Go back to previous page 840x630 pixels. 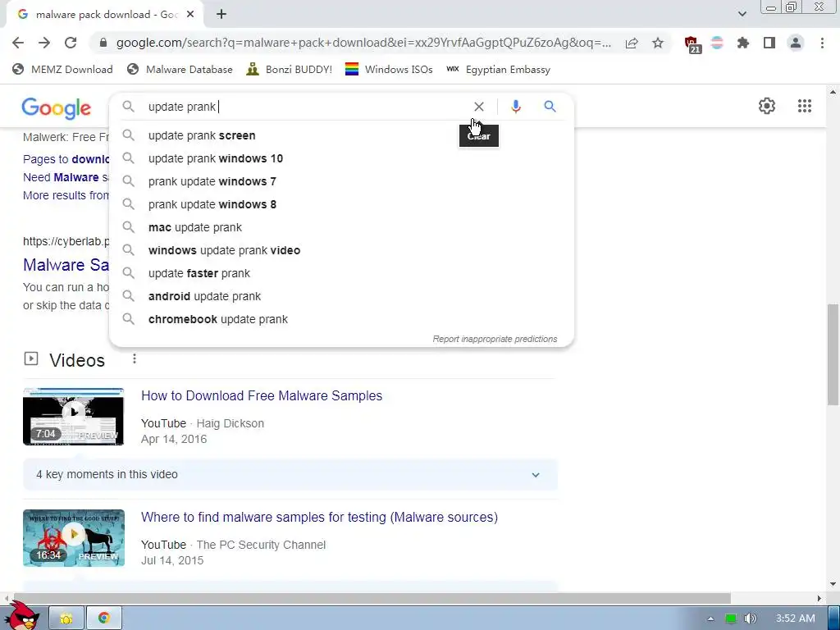tap(18, 43)
